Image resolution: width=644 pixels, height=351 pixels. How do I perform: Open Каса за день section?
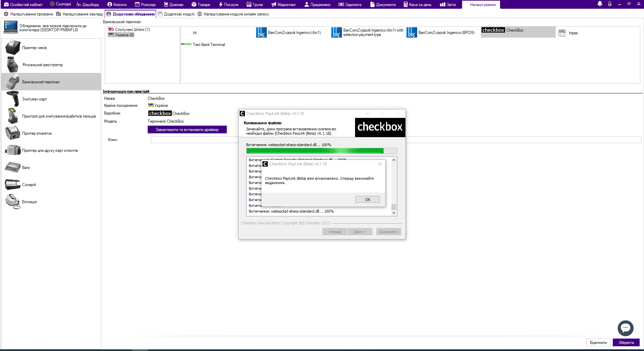coord(417,4)
